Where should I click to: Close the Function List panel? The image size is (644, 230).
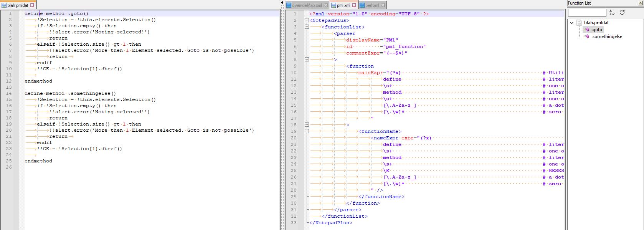[640, 3]
